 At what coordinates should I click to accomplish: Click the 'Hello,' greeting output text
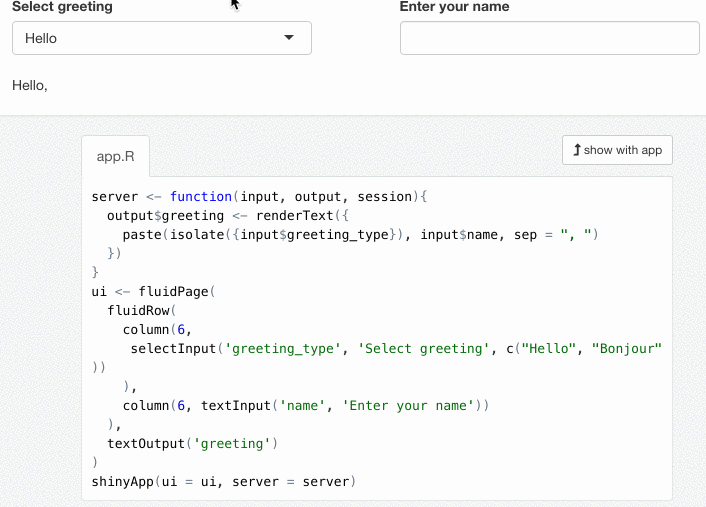pyautogui.click(x=30, y=85)
